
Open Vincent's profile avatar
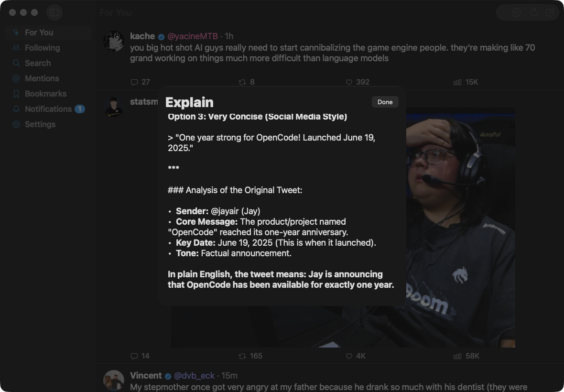point(114,381)
